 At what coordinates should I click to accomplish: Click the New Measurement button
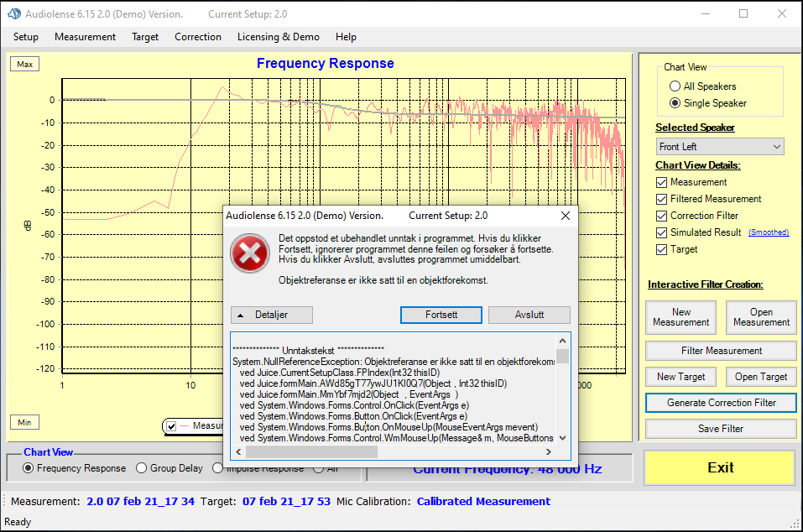[x=680, y=317]
